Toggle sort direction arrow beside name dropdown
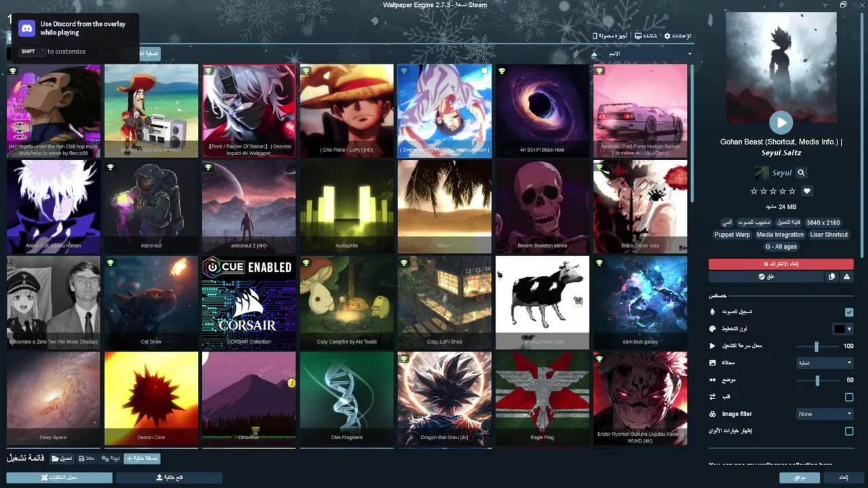 point(595,54)
